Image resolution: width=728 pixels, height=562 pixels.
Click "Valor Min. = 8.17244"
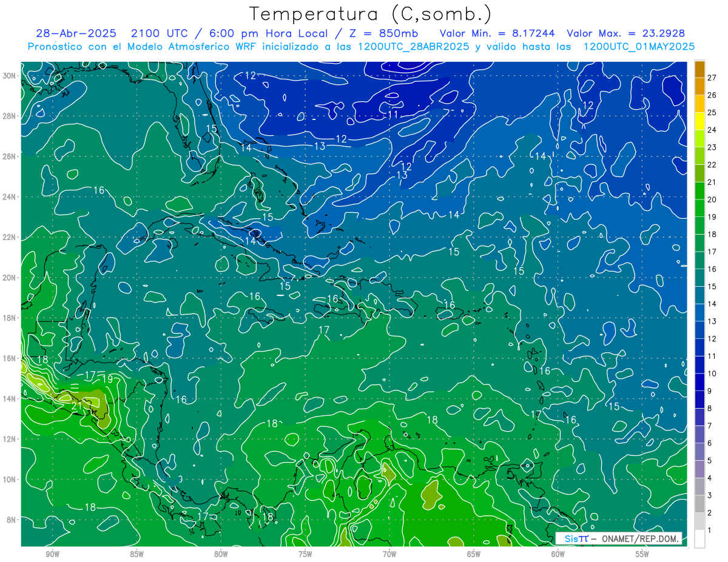pos(497,33)
